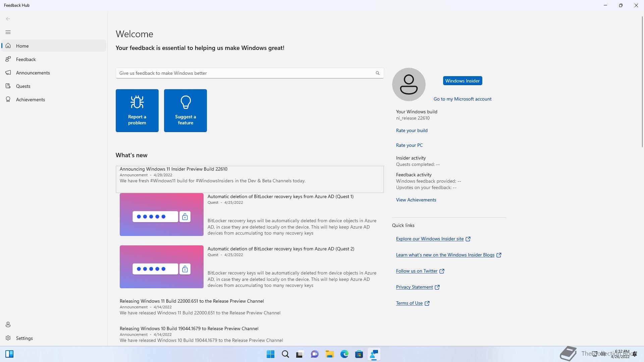644x362 pixels.
Task: Click the Suggest a feature tile
Action: [185, 111]
